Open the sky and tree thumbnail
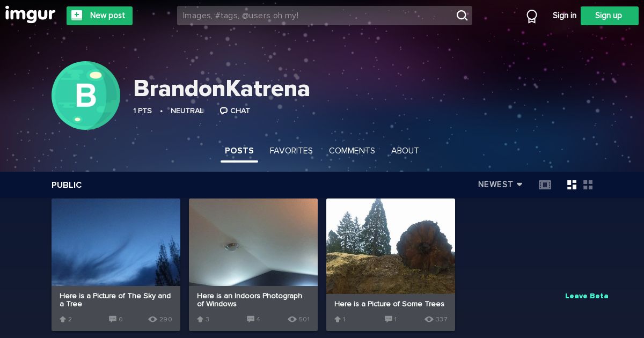The height and width of the screenshot is (338, 644). (x=116, y=243)
